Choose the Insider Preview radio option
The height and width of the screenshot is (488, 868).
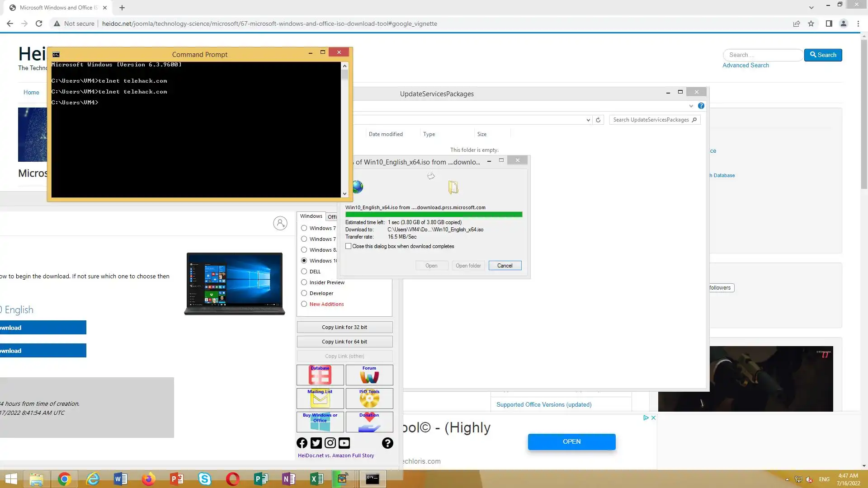pos(304,282)
